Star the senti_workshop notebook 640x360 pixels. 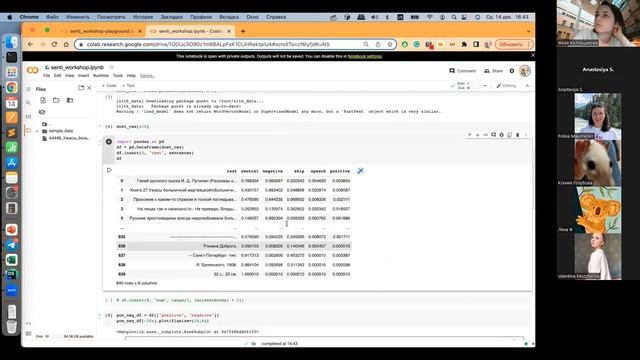click(111, 67)
